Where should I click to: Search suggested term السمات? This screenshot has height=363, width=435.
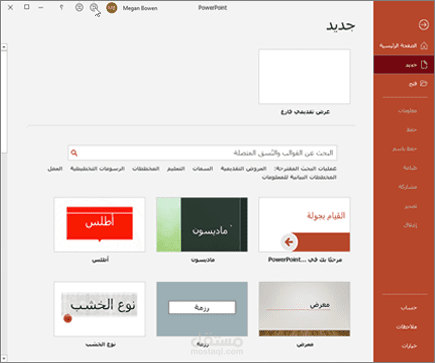coord(203,169)
